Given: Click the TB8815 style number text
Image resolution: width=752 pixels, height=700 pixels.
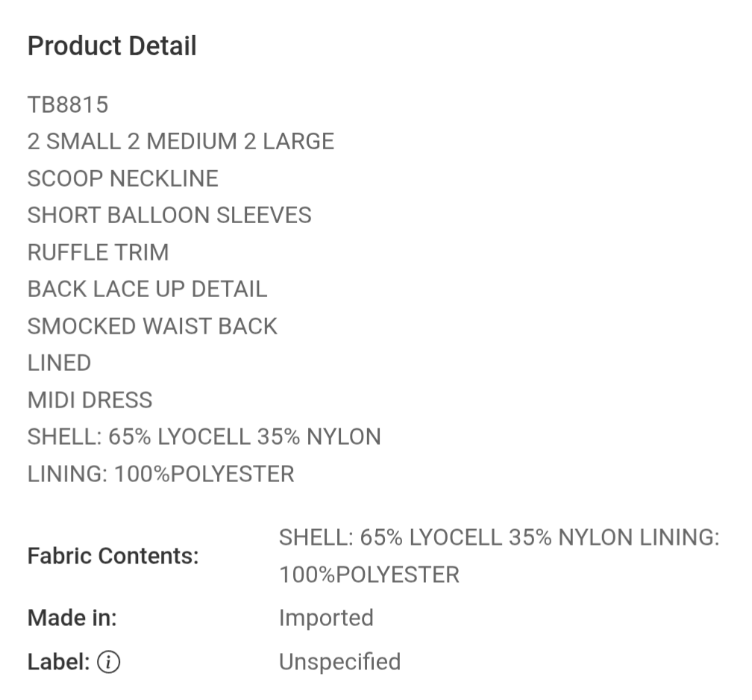Looking at the screenshot, I should [x=68, y=104].
